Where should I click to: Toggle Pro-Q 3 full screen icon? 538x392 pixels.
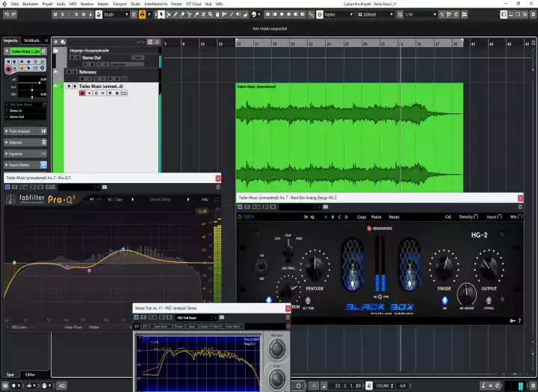(x=217, y=199)
